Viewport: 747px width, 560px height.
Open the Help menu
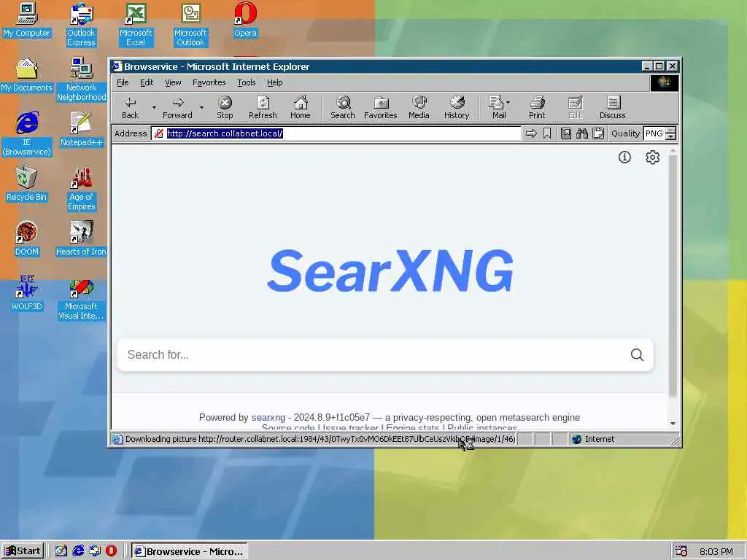pos(274,82)
